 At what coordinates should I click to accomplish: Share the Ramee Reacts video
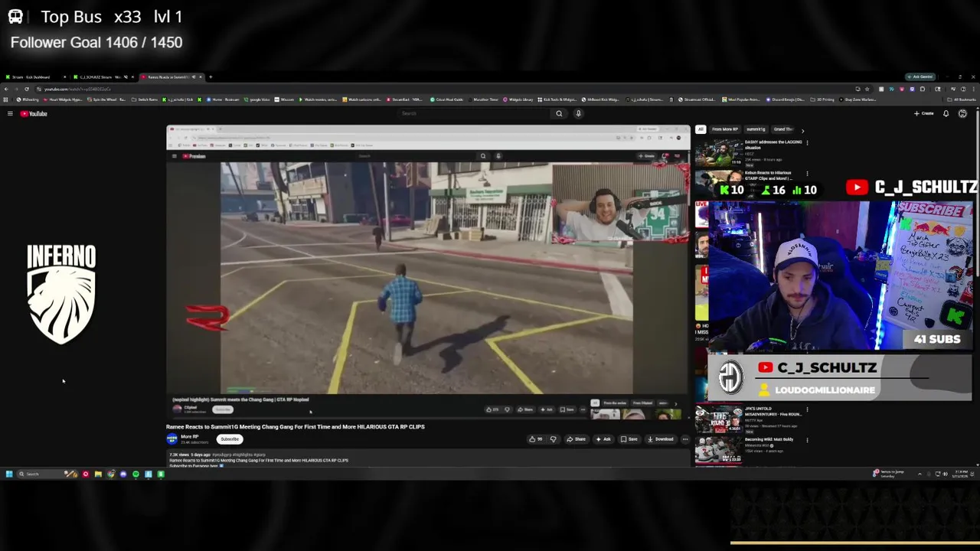click(576, 439)
